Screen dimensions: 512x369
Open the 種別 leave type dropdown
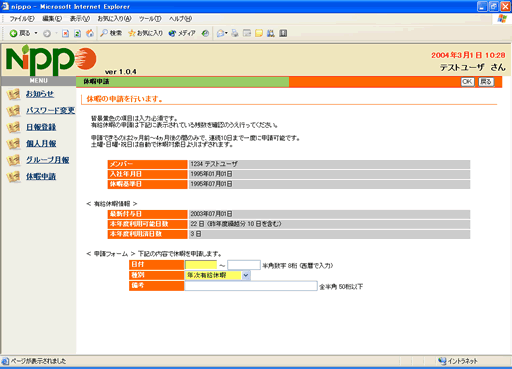click(x=217, y=275)
